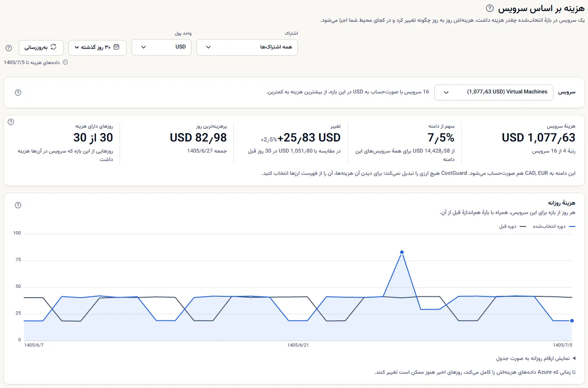This screenshot has width=588, height=388.
Task: Click the 1405/6/21 axis label
Action: pos(298,345)
